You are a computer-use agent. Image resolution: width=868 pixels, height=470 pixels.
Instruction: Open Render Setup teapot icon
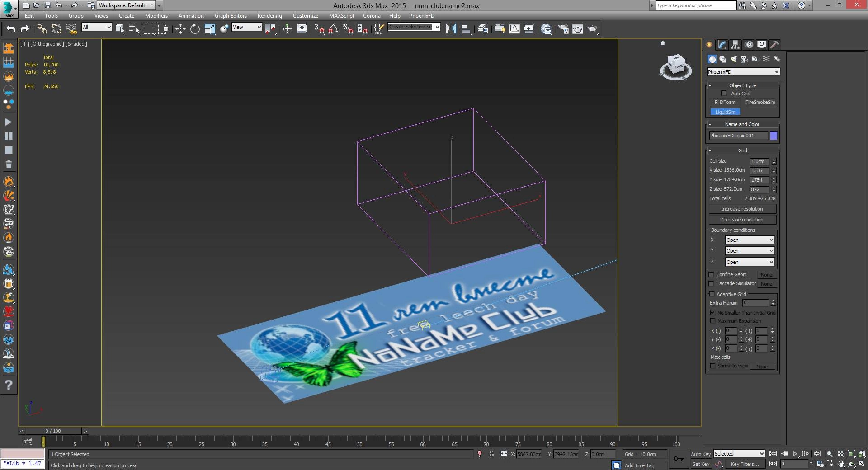pos(563,29)
